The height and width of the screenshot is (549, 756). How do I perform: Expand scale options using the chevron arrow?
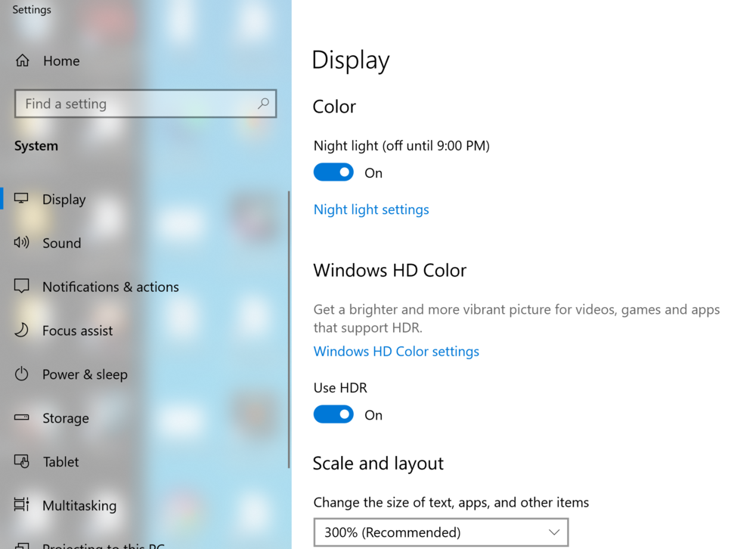click(x=554, y=532)
